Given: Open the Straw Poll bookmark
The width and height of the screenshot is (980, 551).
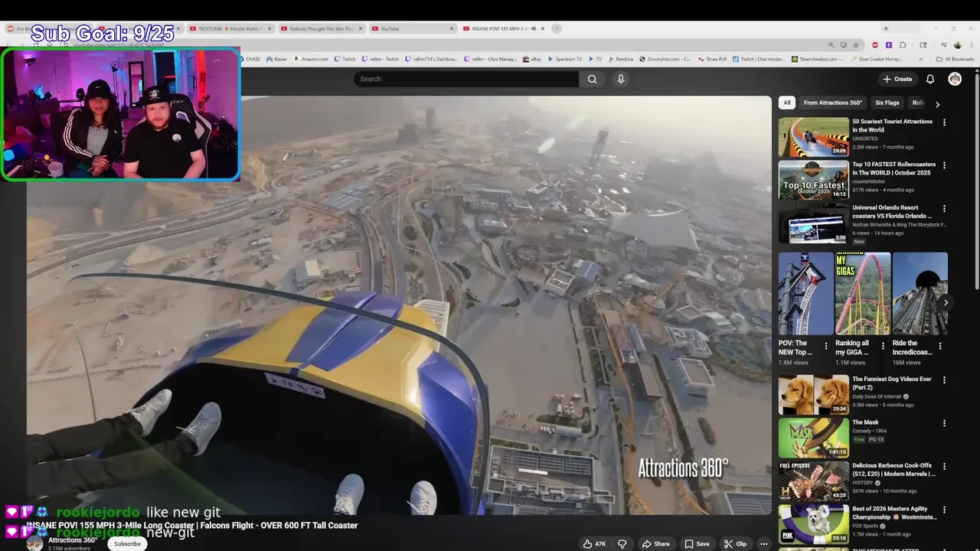Looking at the screenshot, I should click(712, 59).
